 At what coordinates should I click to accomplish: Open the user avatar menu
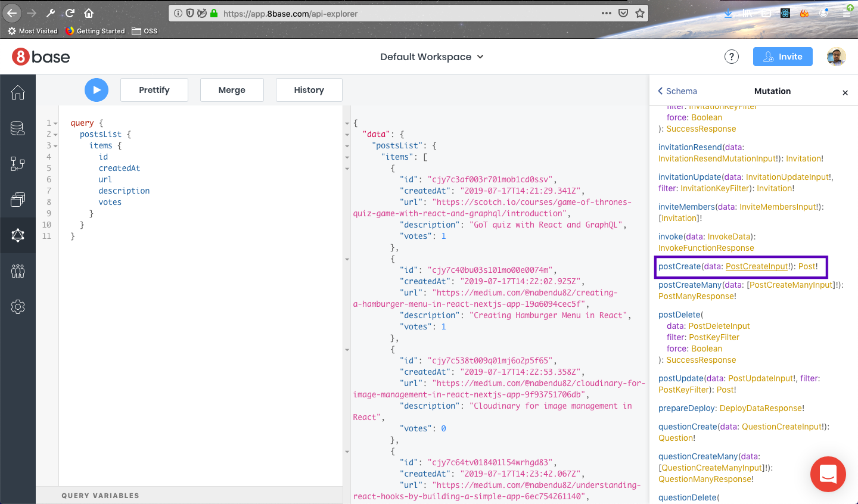tap(836, 57)
